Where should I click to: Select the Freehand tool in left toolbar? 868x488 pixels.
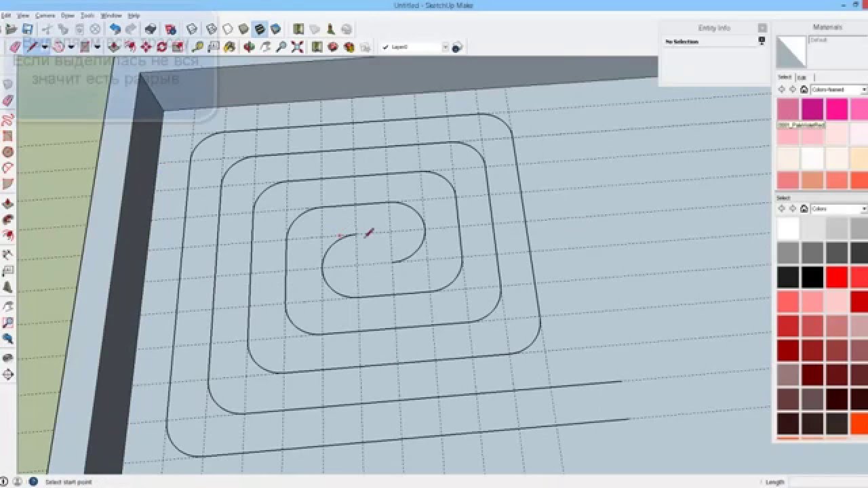(x=8, y=120)
